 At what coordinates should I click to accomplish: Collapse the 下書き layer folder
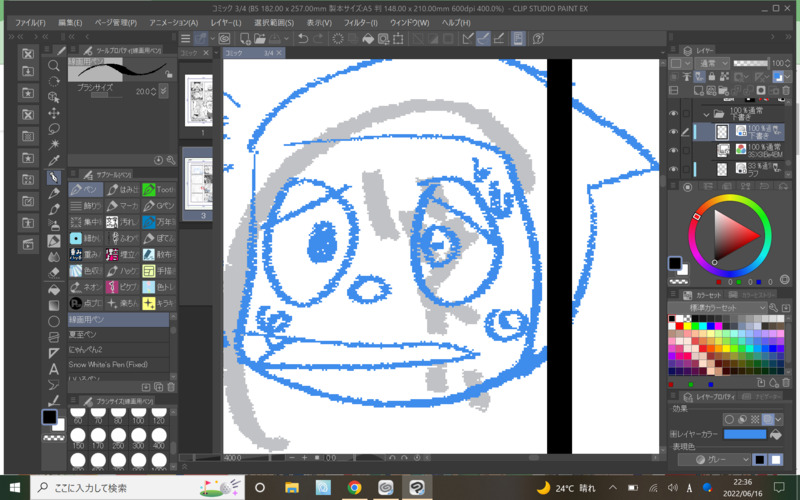pyautogui.click(x=707, y=114)
